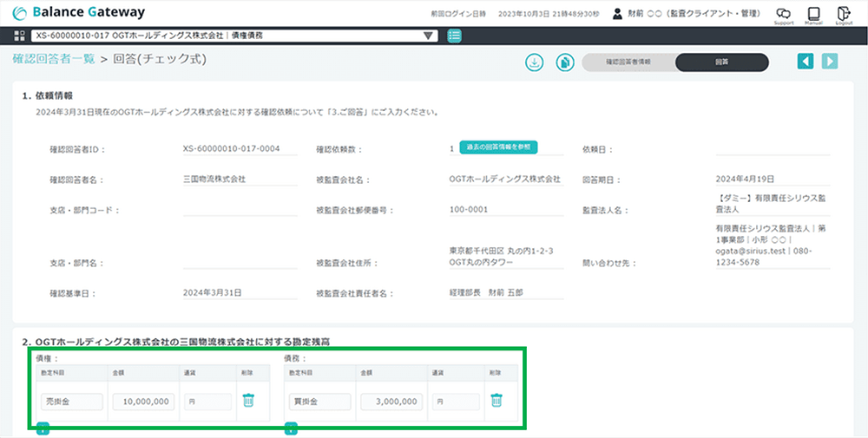868x438 pixels.
Task: Open the Manual icon
Action: click(813, 14)
